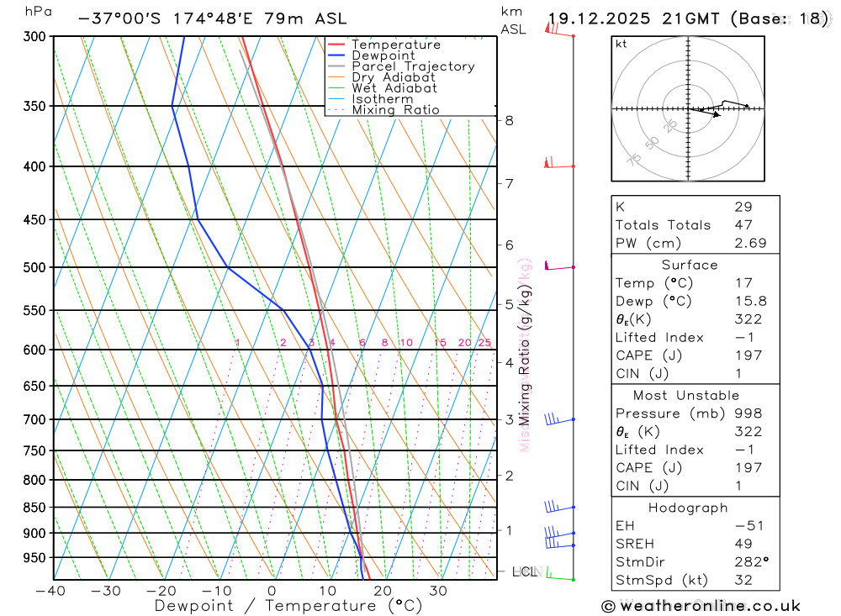Click the mixing ratio '10' label
The width and height of the screenshot is (841, 616).
[x=406, y=343]
